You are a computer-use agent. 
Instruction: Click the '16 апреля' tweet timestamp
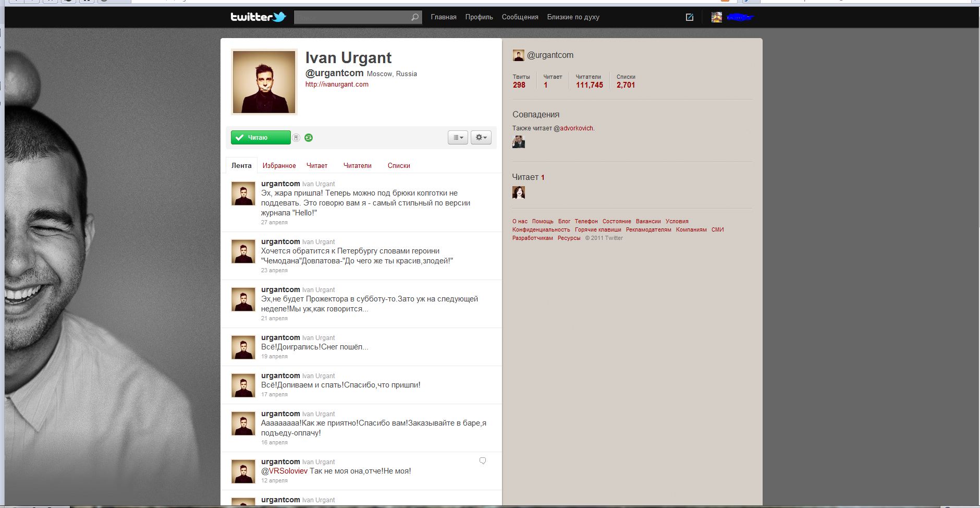[x=274, y=442]
